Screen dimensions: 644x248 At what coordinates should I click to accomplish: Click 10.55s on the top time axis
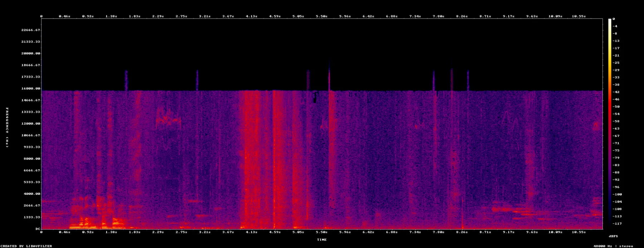coord(579,16)
